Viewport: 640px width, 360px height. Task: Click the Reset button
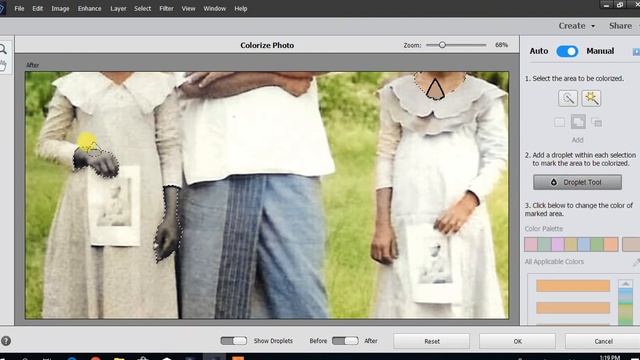(x=431, y=341)
